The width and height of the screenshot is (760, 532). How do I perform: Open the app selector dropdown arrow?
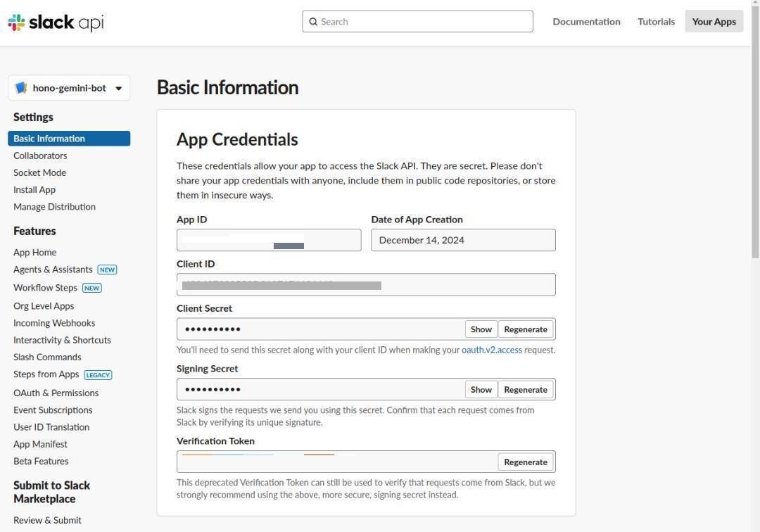point(118,89)
